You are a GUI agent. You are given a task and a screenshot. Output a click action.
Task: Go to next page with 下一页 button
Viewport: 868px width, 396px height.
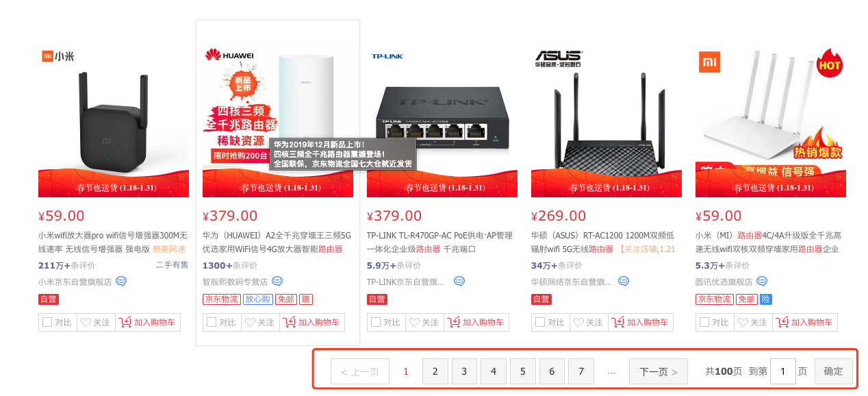click(x=659, y=371)
